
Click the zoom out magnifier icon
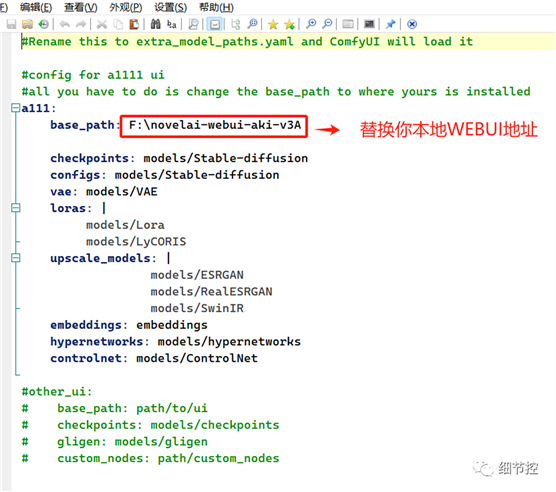click(x=327, y=24)
